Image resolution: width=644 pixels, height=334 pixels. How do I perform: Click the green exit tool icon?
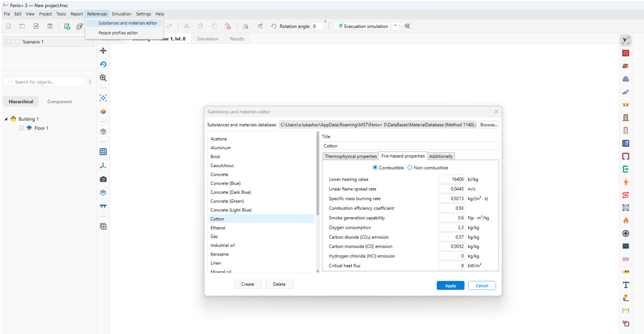(625, 169)
